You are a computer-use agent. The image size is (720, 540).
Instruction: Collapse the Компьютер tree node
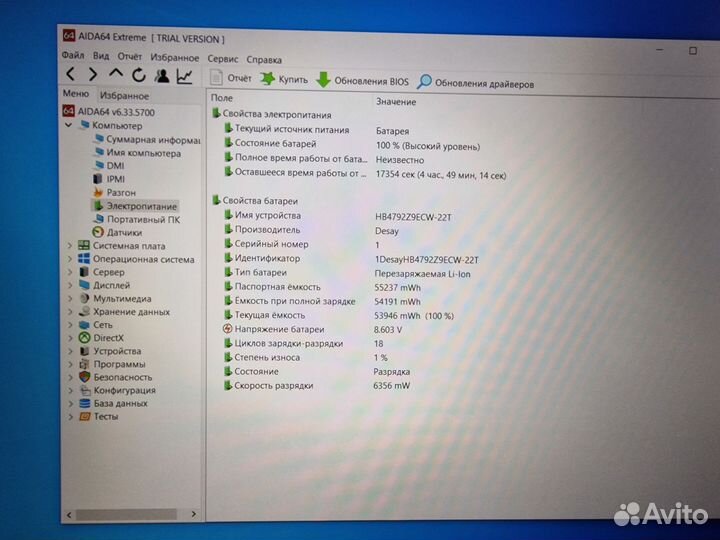click(69, 126)
